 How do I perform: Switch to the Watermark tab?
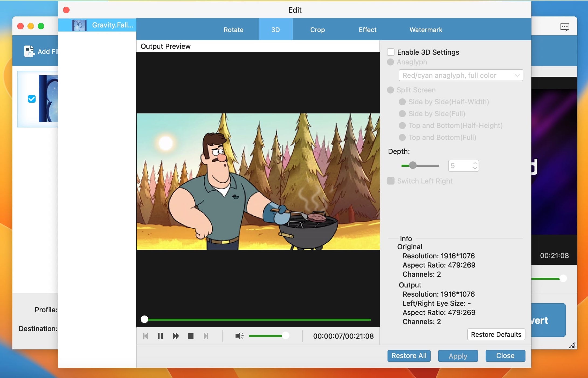click(x=426, y=30)
